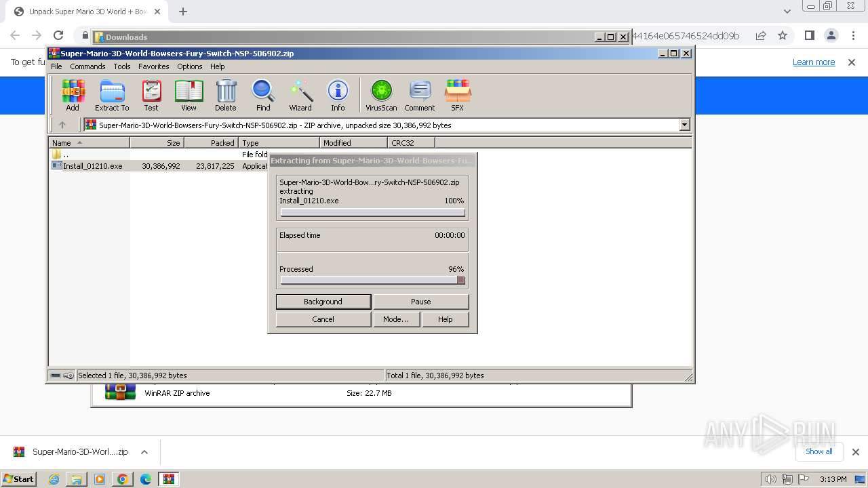Click the Install_01210.exe extraction progress bar
The height and width of the screenshot is (488, 868).
373,212
